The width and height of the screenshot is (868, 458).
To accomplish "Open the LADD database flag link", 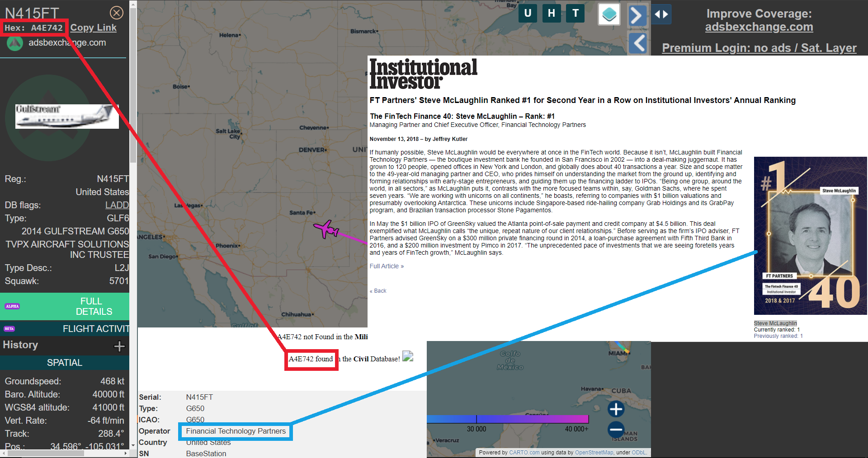I will point(117,205).
